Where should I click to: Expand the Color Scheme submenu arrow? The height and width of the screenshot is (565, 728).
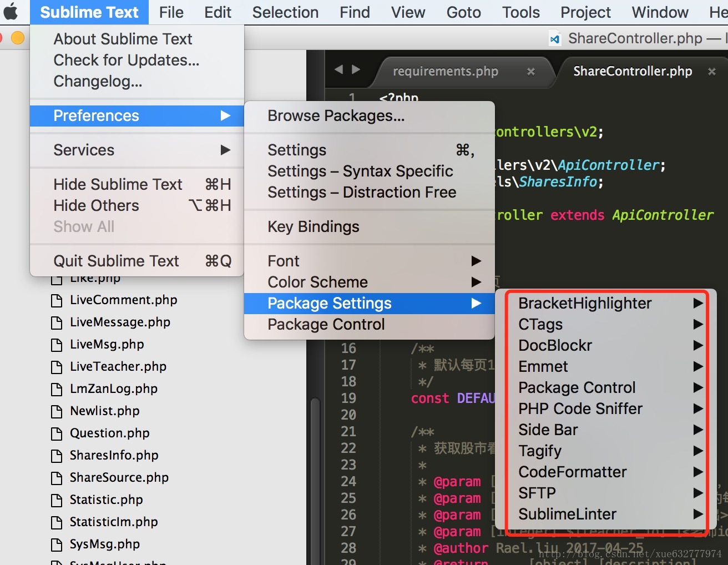pyautogui.click(x=476, y=282)
